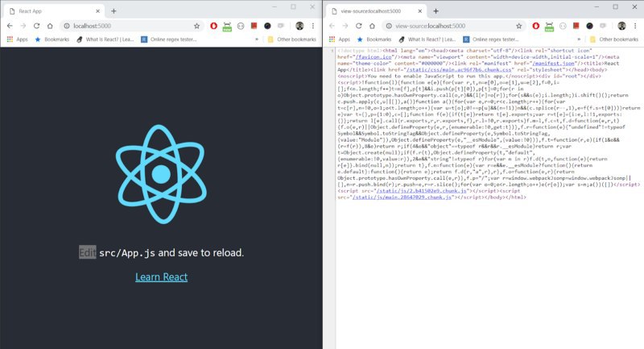Screen dimensions: 644x349
Task: Open green 'new' extension icon in right window
Action: click(x=549, y=27)
